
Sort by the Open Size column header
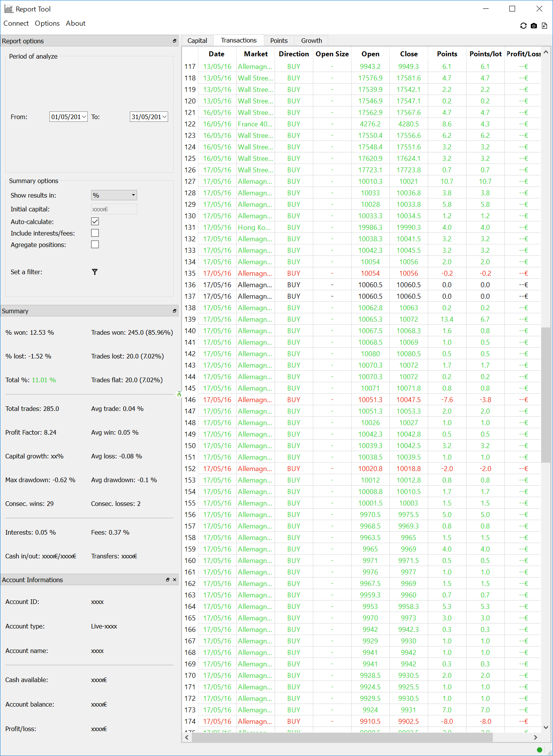click(332, 54)
